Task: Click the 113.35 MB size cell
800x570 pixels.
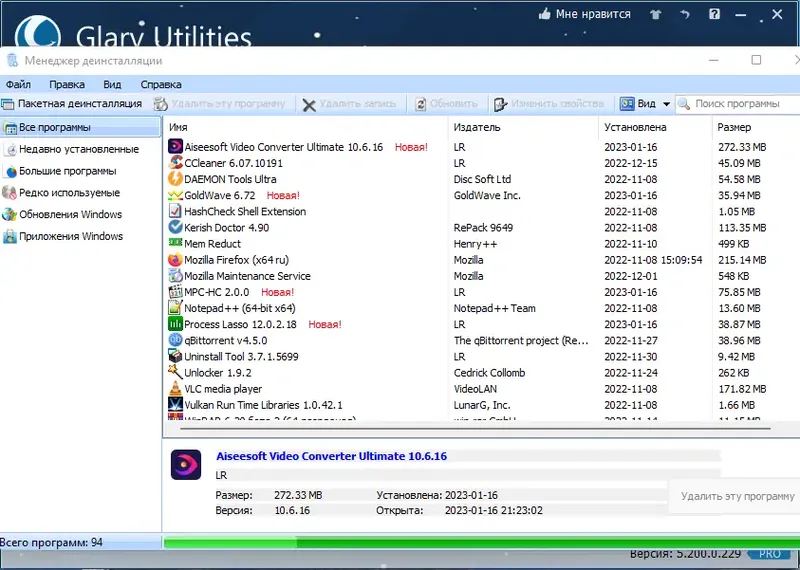Action: [742, 228]
